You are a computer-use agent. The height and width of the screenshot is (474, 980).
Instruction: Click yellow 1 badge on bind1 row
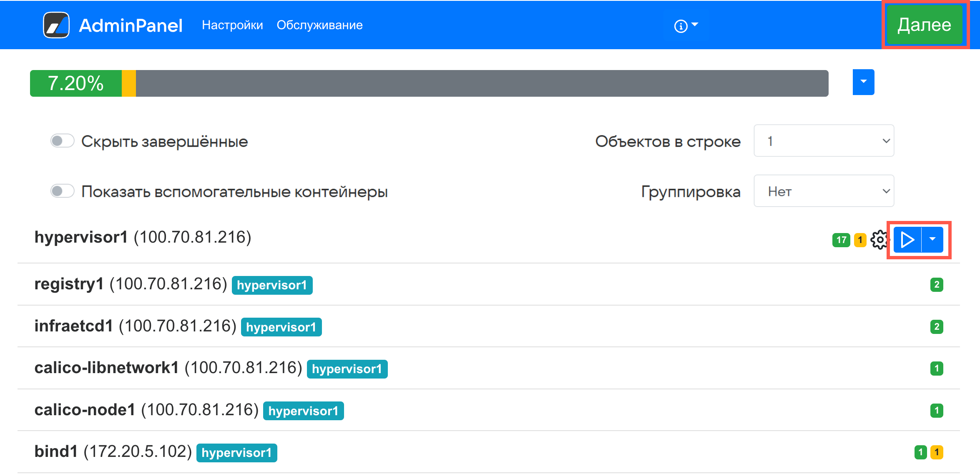coord(937,452)
